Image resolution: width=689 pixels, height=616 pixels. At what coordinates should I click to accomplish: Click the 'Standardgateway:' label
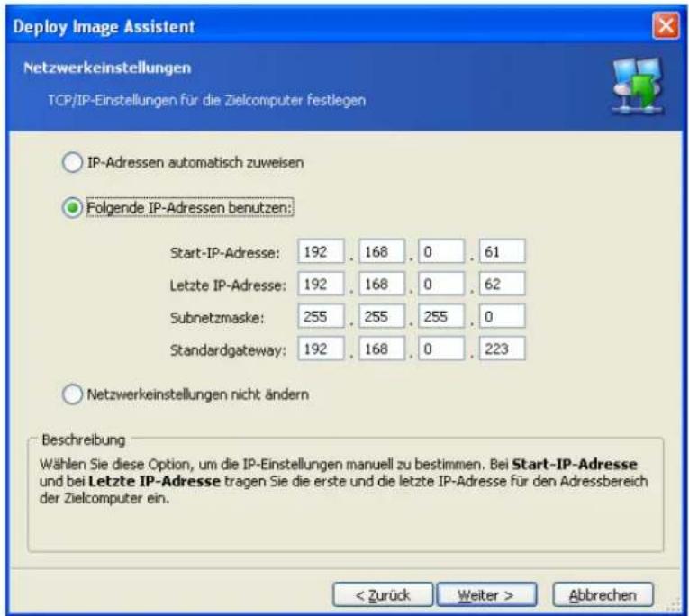coord(228,350)
